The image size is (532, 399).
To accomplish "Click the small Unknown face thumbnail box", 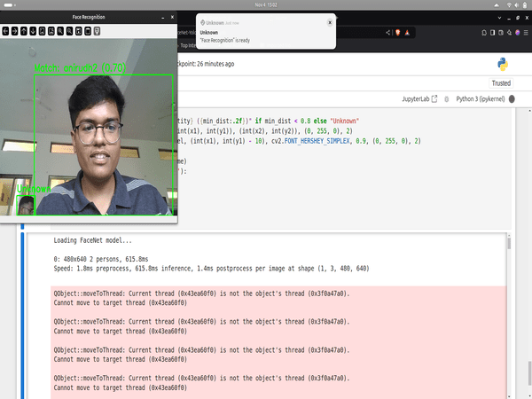I will click(26, 206).
